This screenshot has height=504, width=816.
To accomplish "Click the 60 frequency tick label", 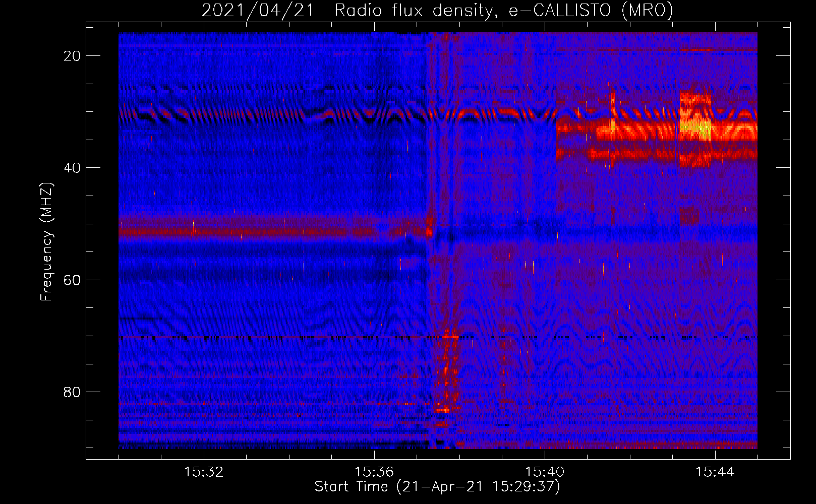I will point(73,280).
